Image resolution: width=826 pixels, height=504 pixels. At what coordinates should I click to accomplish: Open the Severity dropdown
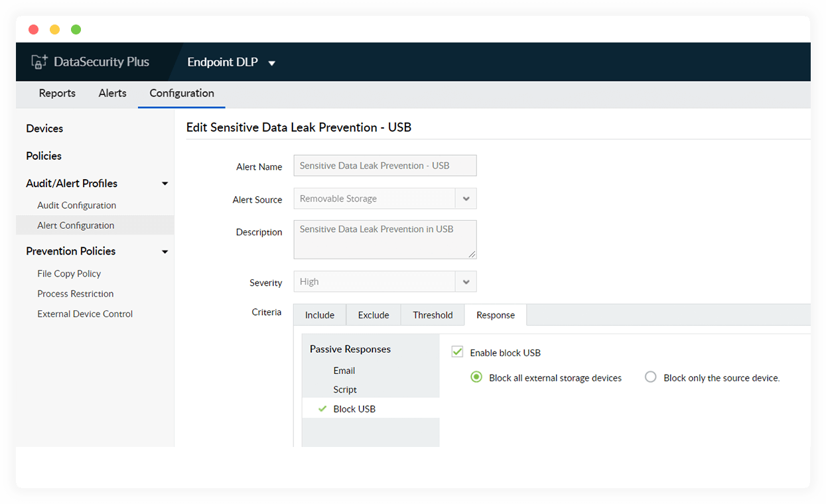466,282
